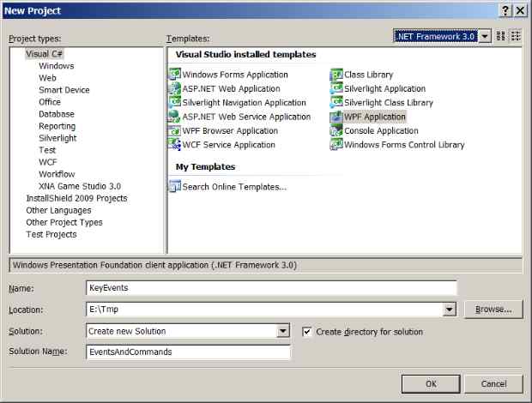This screenshot has width=532, height=403.
Task: Click the Location field showing E:\Tmp
Action: click(264, 310)
